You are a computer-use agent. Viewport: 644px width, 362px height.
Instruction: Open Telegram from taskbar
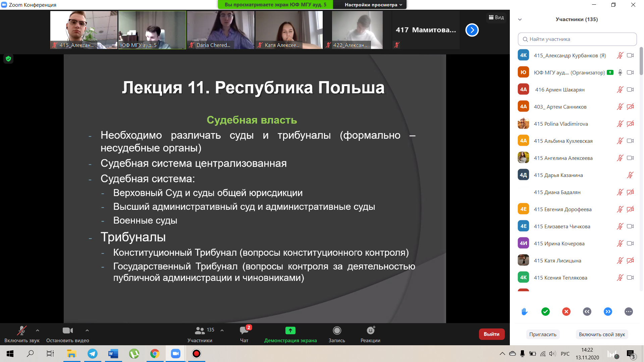click(93, 354)
